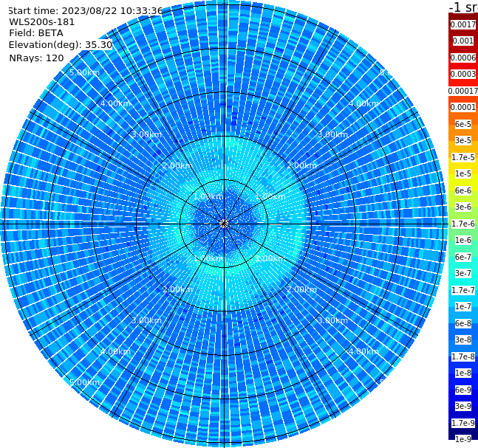The height and width of the screenshot is (448, 478).
Task: Click the 1.00km label in lower-left quadrant
Action: 208,258
